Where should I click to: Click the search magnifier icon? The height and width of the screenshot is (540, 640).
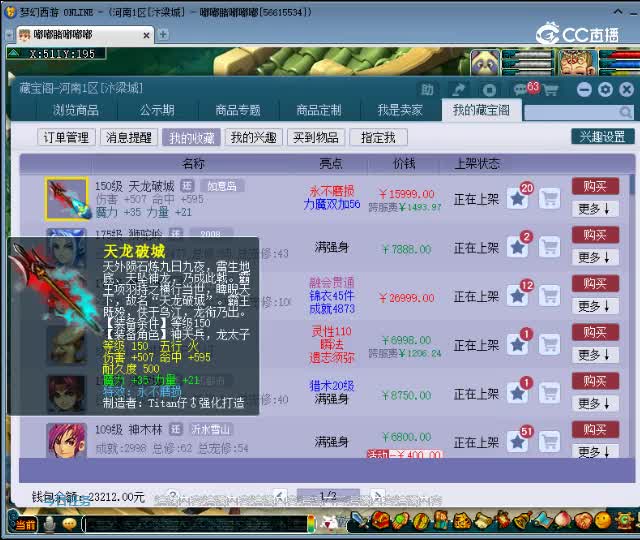click(x=625, y=111)
